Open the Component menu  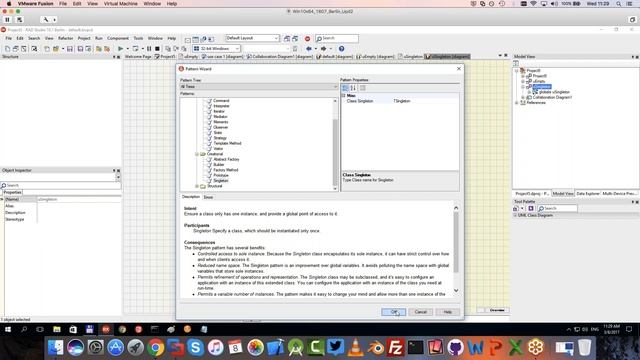click(x=118, y=38)
